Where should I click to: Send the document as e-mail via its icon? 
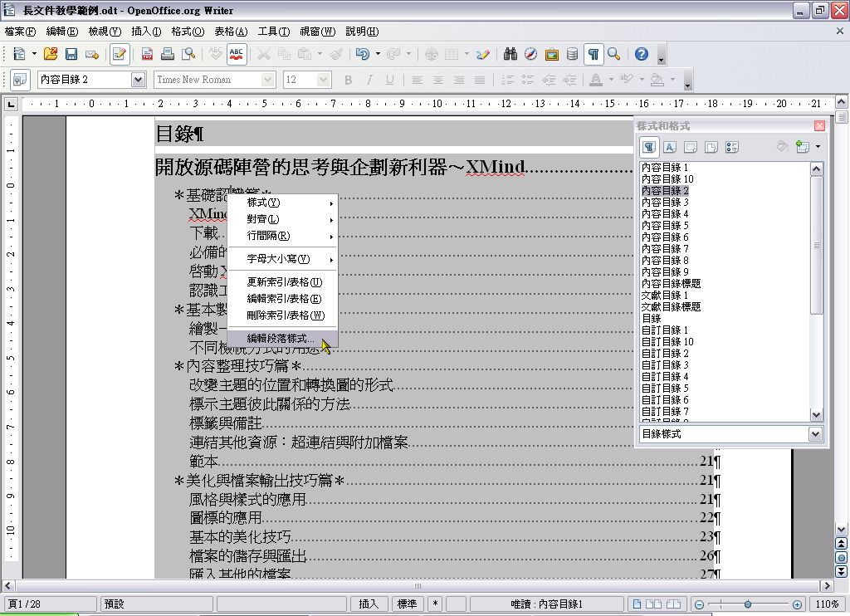pyautogui.click(x=92, y=54)
